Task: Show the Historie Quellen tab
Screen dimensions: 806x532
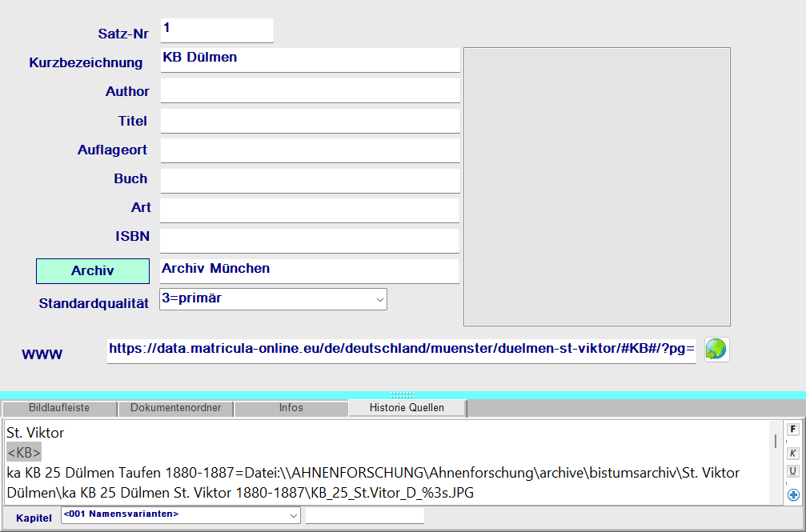Action: coord(407,408)
